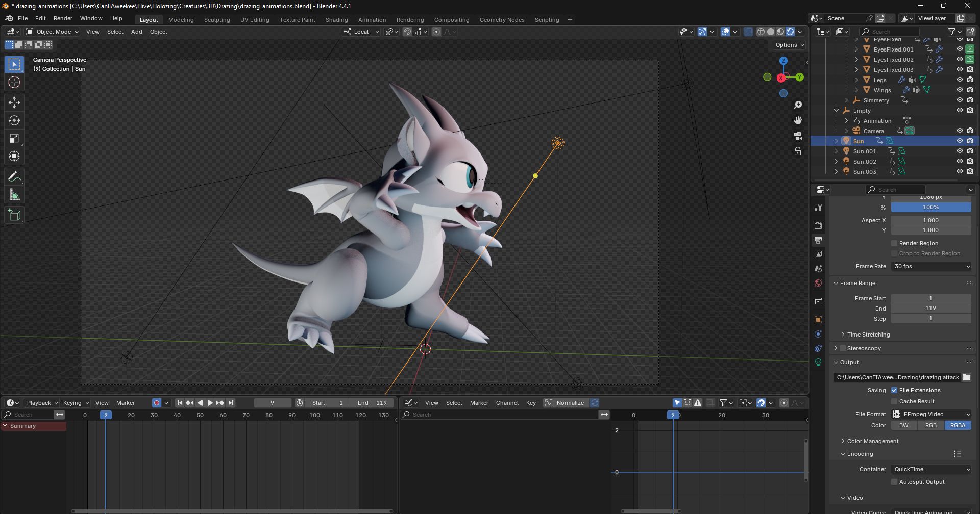Open the Container QuickTime dropdown

point(931,469)
